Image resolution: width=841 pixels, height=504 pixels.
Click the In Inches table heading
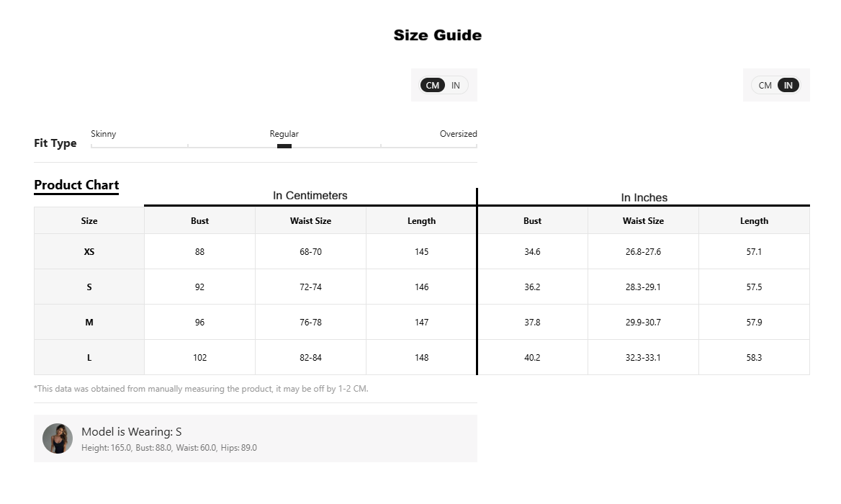pyautogui.click(x=644, y=198)
